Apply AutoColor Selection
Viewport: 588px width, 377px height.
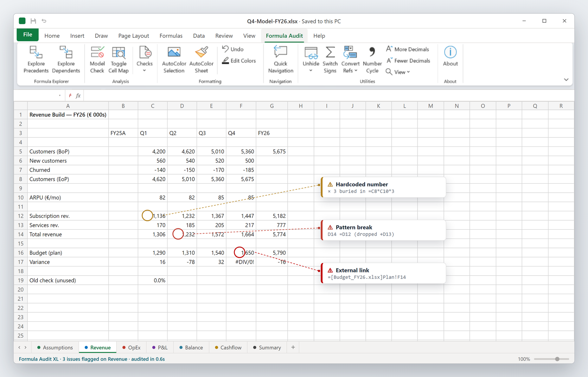click(174, 59)
